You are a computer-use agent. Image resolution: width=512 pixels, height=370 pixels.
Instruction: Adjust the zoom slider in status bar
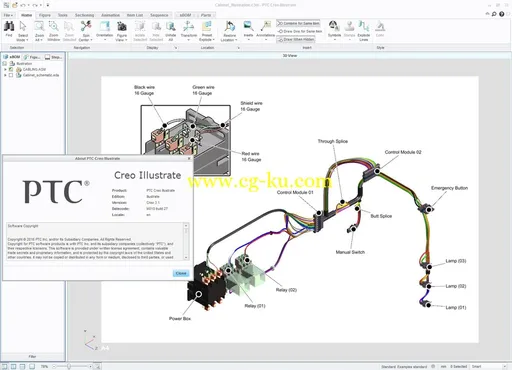pyautogui.click(x=69, y=366)
